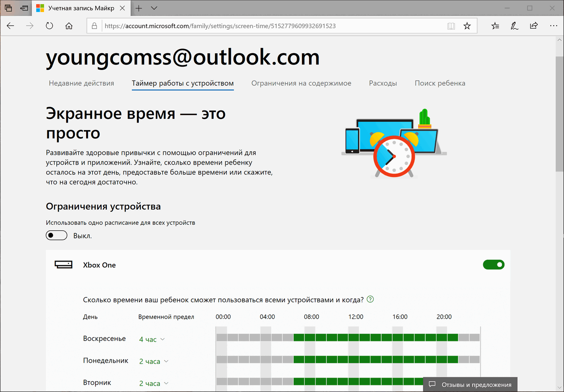Expand Monday time limit dropdown
Image resolution: width=564 pixels, height=392 pixels.
(x=154, y=362)
